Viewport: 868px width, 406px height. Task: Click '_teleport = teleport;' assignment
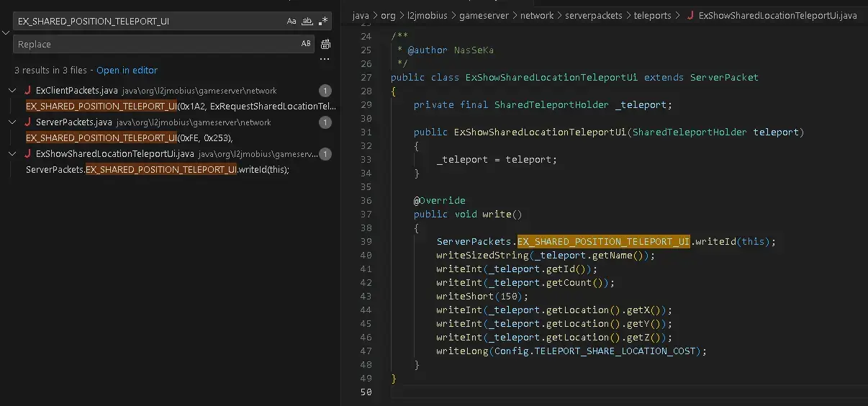(x=497, y=159)
